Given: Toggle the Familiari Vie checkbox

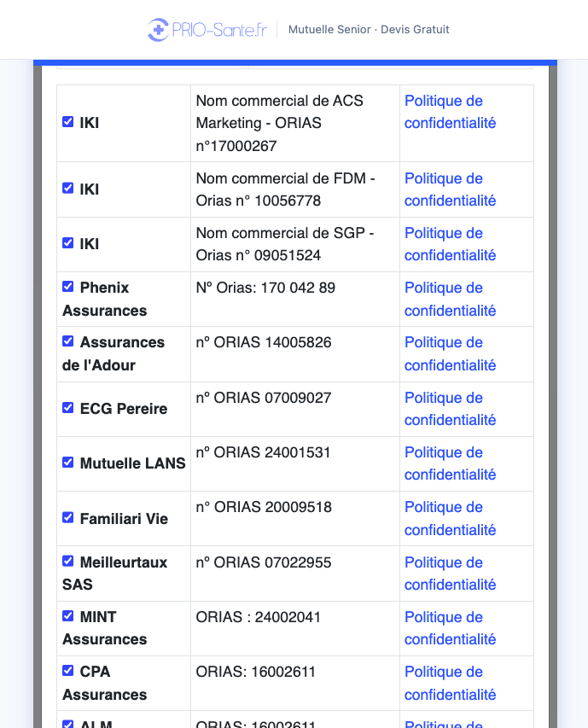Looking at the screenshot, I should (67, 518).
